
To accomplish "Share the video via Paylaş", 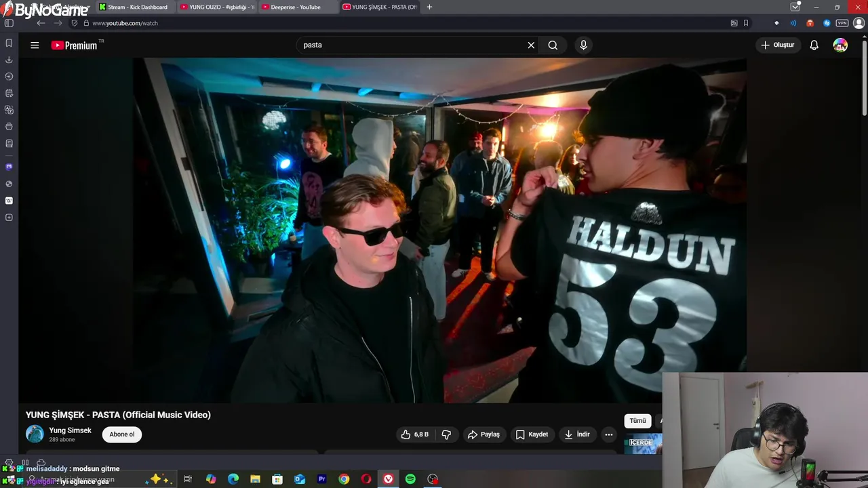I will click(484, 434).
